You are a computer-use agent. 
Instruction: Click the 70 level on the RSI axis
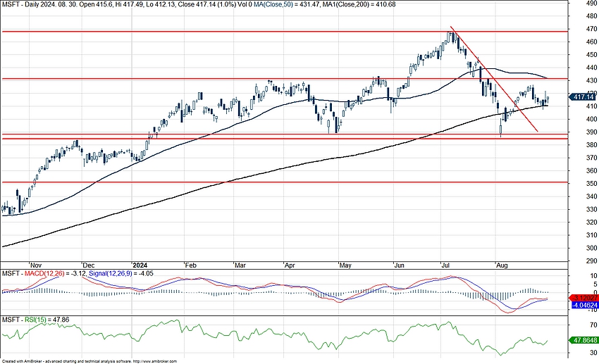[593, 325]
